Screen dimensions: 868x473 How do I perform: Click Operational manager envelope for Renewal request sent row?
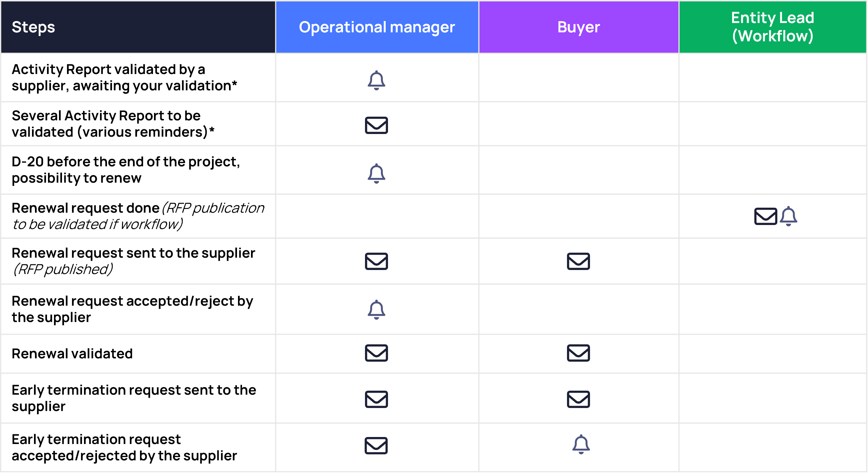pos(376,261)
